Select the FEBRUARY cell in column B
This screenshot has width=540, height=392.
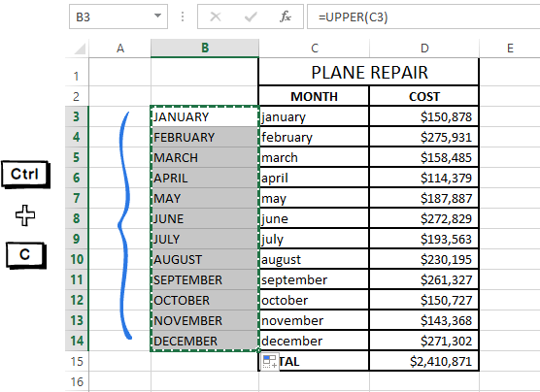[205, 138]
